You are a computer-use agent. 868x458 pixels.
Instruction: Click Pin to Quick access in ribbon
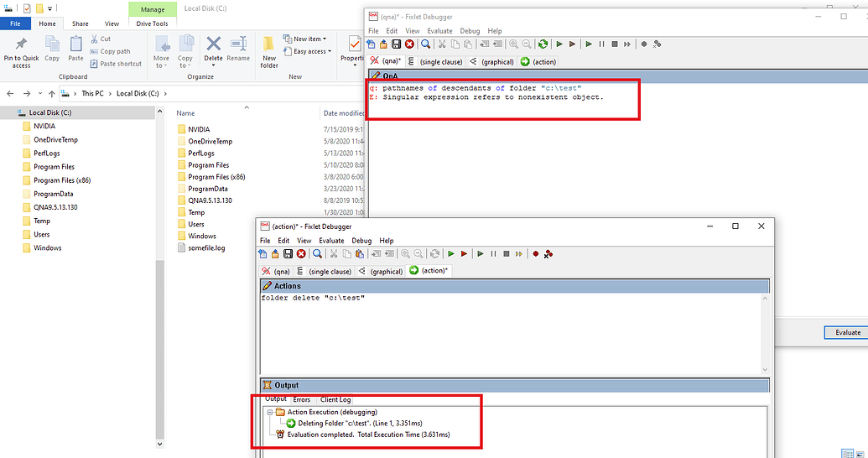point(21,53)
